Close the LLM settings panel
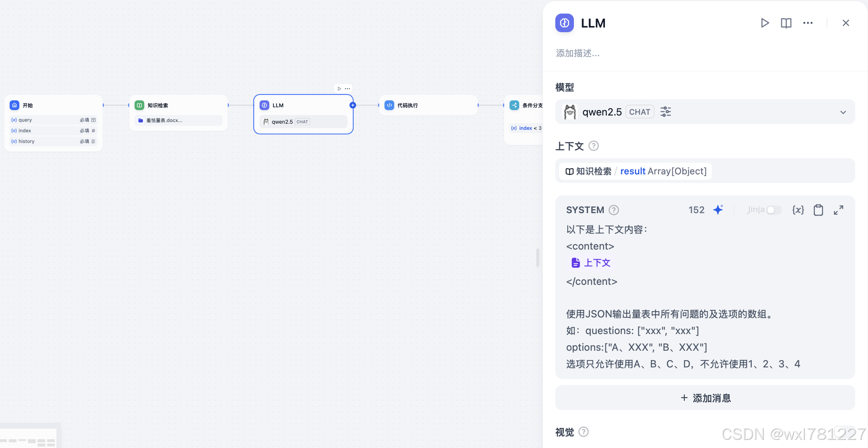868x448 pixels. [846, 23]
